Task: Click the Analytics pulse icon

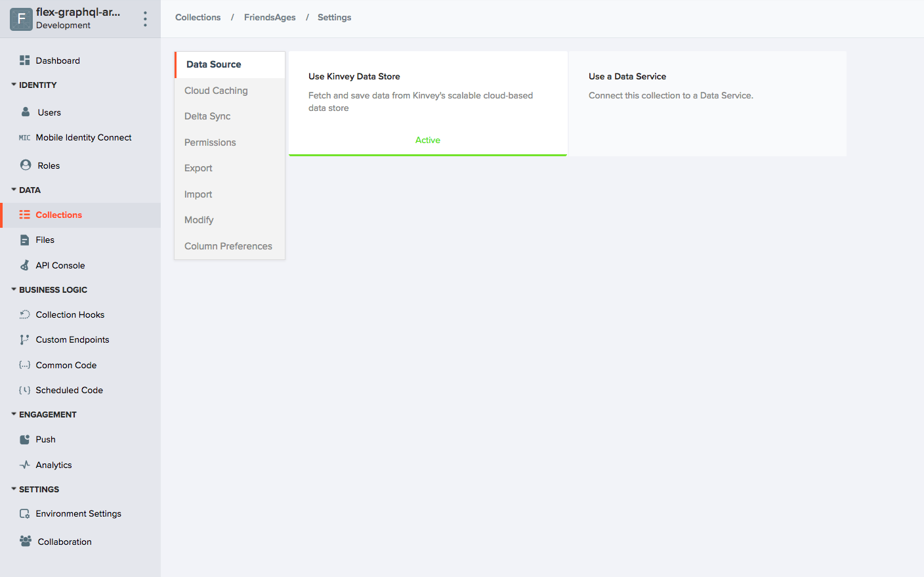Action: (x=25, y=465)
